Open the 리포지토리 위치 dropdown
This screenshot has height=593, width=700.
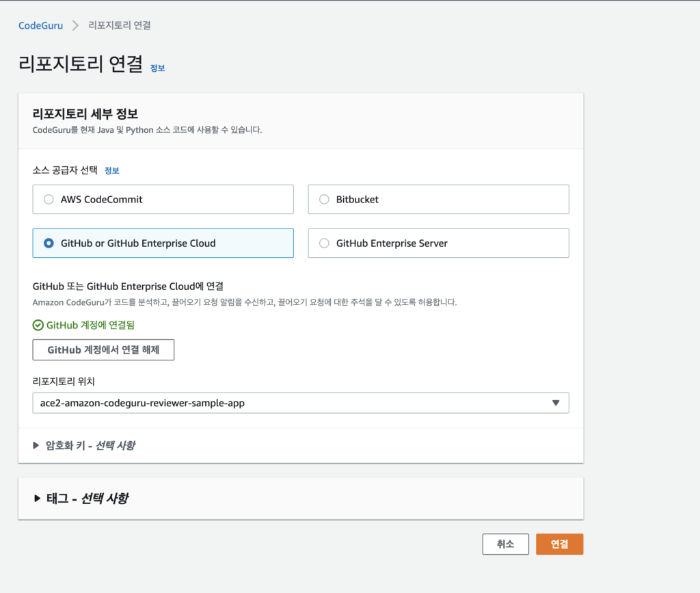pyautogui.click(x=301, y=403)
